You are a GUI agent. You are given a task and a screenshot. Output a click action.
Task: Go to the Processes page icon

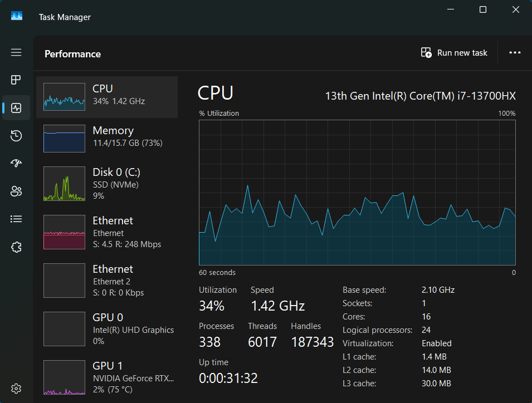point(16,80)
